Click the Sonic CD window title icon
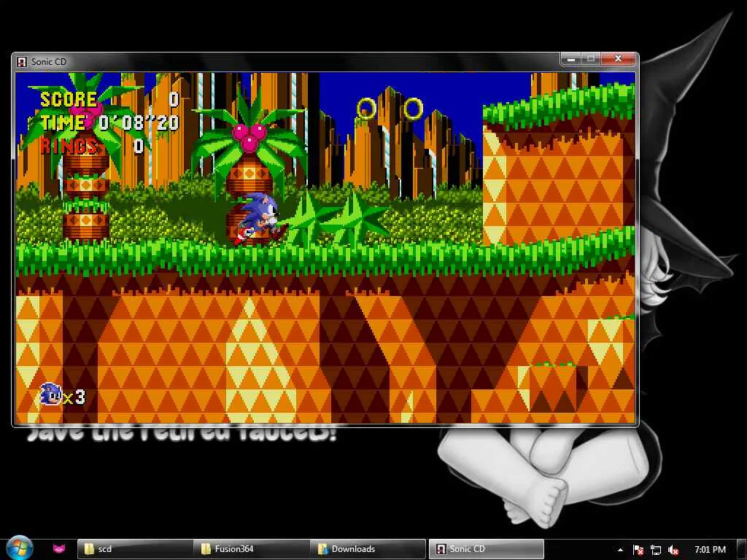 click(x=21, y=62)
